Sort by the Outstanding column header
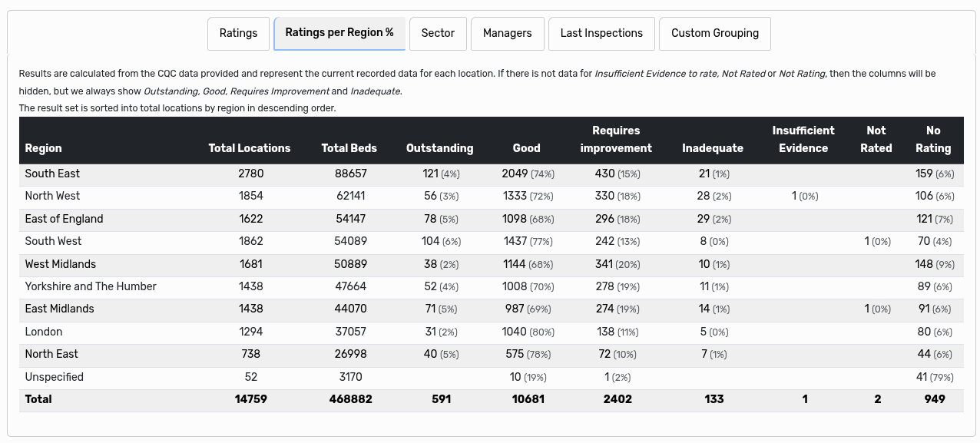980x443 pixels. point(440,148)
